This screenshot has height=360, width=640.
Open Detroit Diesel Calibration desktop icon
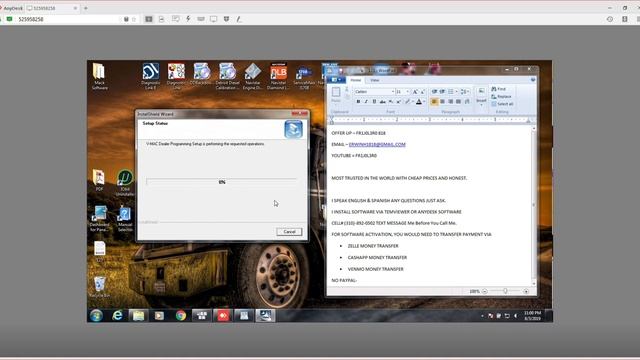(x=227, y=76)
